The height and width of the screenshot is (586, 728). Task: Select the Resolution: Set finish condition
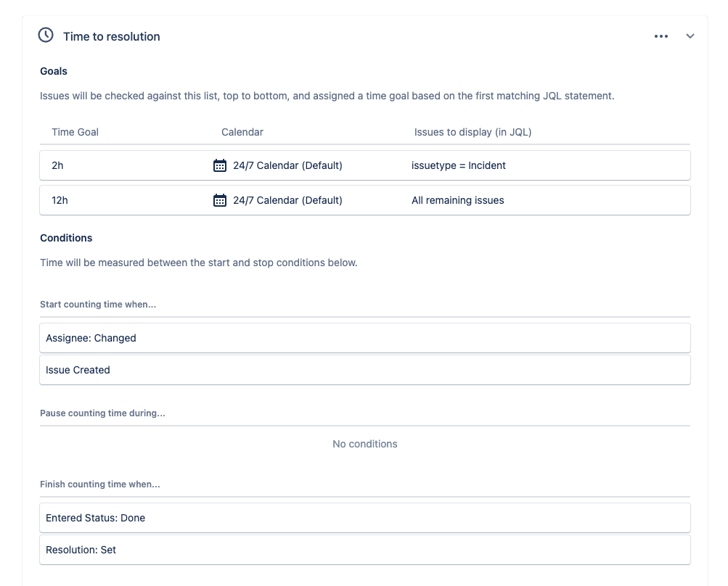point(81,550)
